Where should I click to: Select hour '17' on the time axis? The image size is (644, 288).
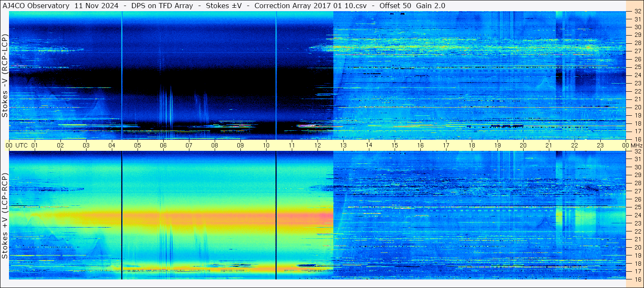(446, 145)
